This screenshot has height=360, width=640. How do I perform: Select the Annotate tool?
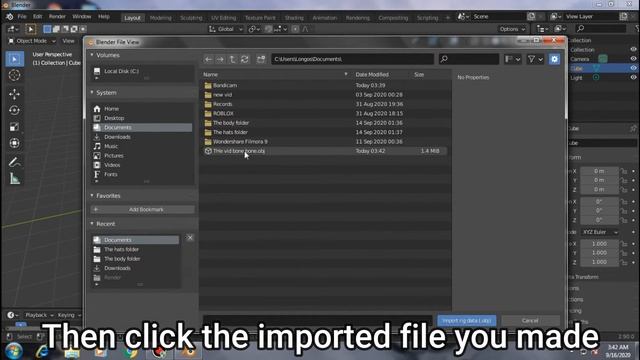pyautogui.click(x=15, y=162)
